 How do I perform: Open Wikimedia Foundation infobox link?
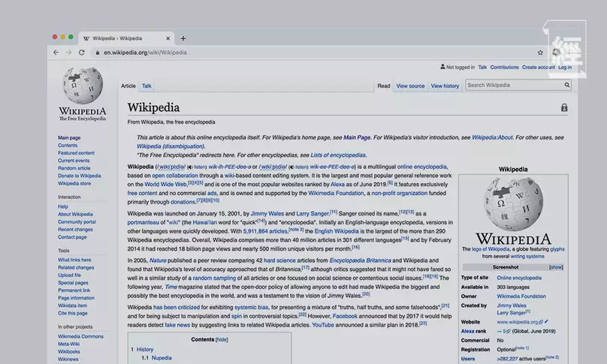(x=521, y=296)
